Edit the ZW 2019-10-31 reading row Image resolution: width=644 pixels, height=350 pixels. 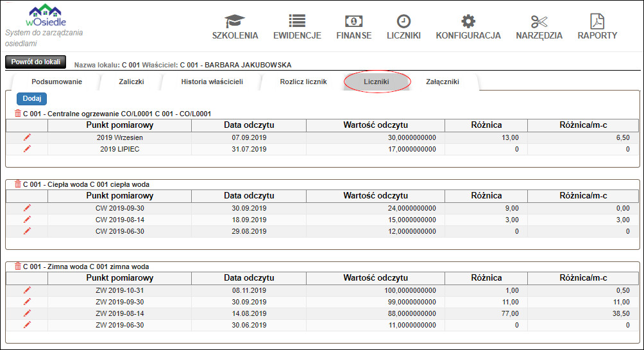pos(27,290)
